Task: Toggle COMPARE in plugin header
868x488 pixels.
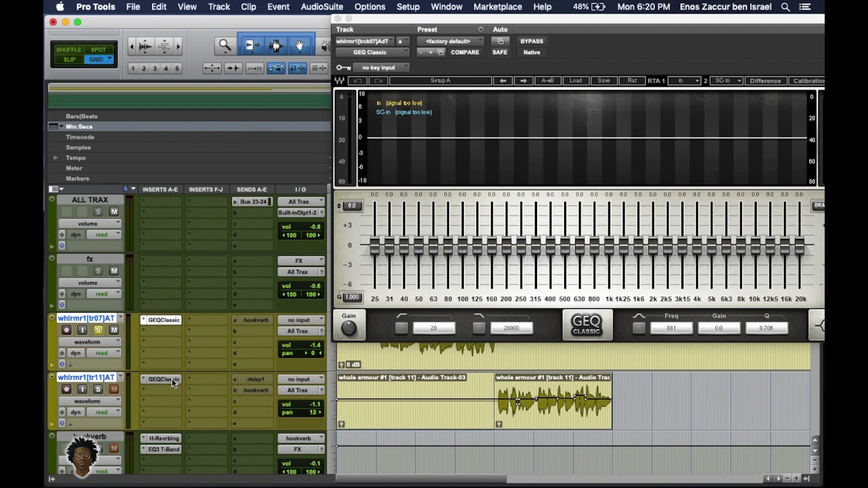Action: point(465,52)
